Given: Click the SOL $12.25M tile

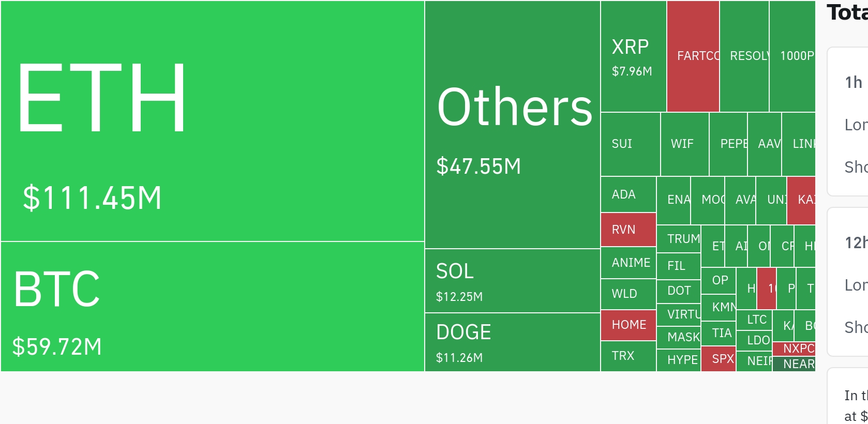Looking at the screenshot, I should coord(513,281).
